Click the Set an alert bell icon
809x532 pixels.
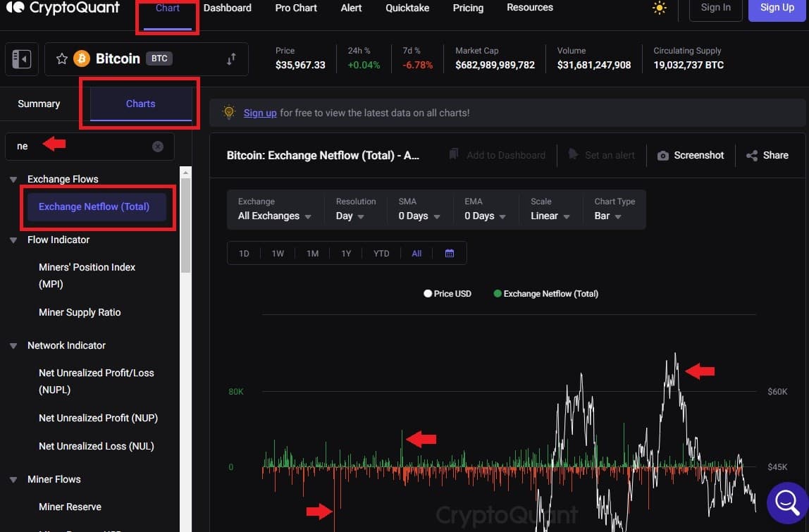point(573,154)
